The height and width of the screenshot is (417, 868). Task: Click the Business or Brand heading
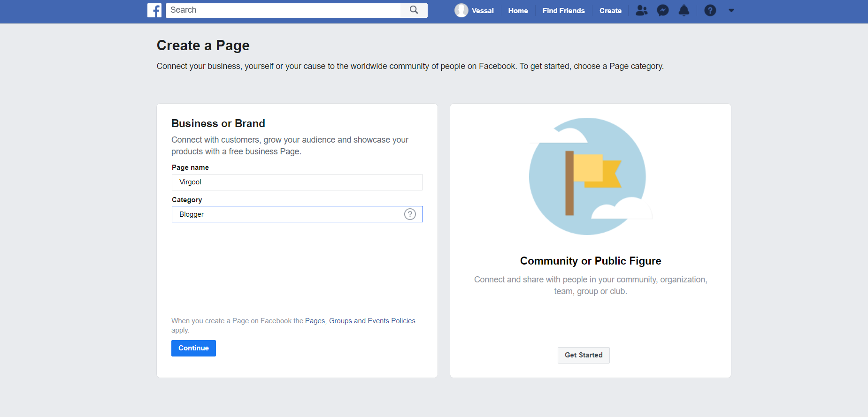pyautogui.click(x=218, y=123)
